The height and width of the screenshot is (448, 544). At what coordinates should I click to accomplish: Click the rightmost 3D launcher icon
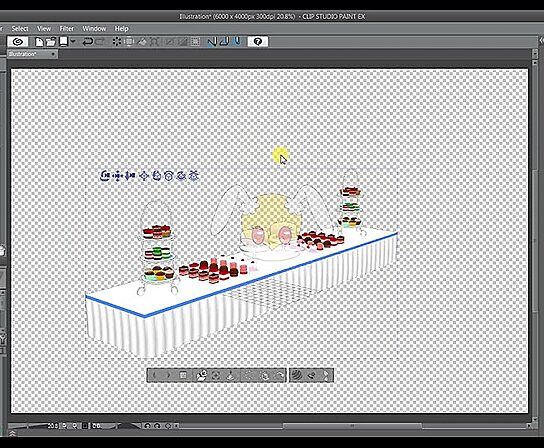point(326,375)
